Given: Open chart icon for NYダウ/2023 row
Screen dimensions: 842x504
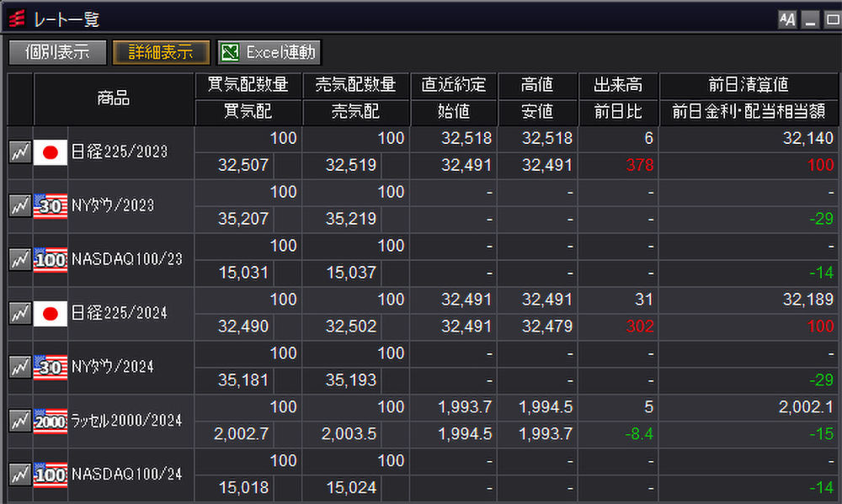Looking at the screenshot, I should [20, 206].
